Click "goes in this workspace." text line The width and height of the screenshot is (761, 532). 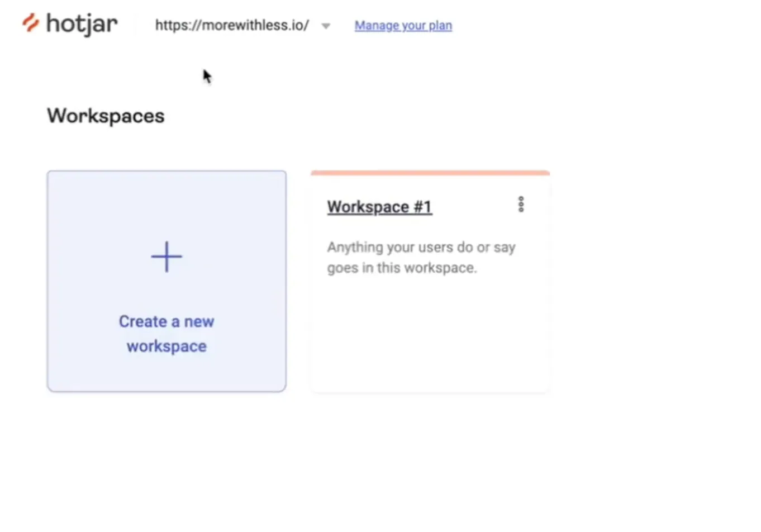402,268
